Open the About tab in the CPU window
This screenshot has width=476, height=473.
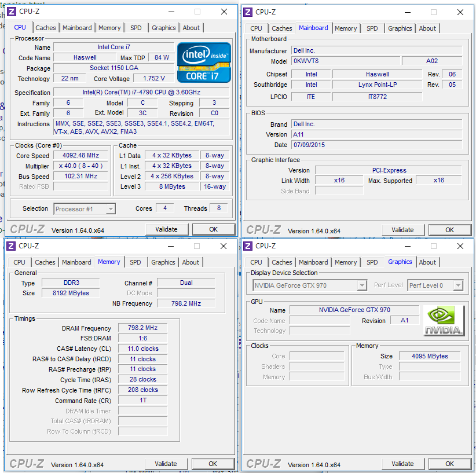[191, 28]
